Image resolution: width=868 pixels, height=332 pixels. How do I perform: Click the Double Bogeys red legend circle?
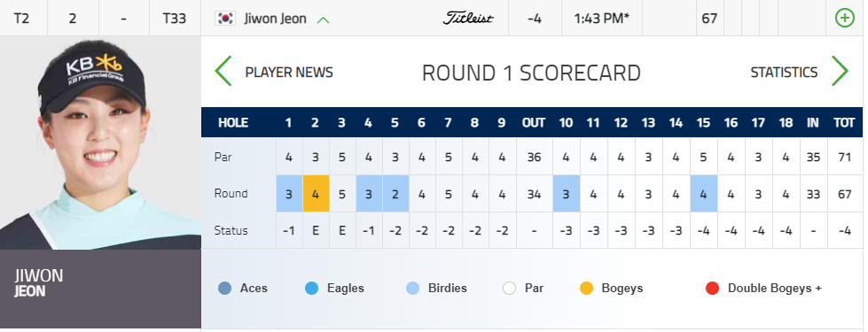click(x=712, y=288)
